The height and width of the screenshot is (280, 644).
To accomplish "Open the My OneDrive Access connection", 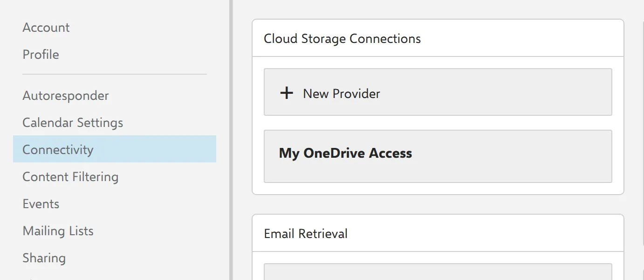I will 438,156.
